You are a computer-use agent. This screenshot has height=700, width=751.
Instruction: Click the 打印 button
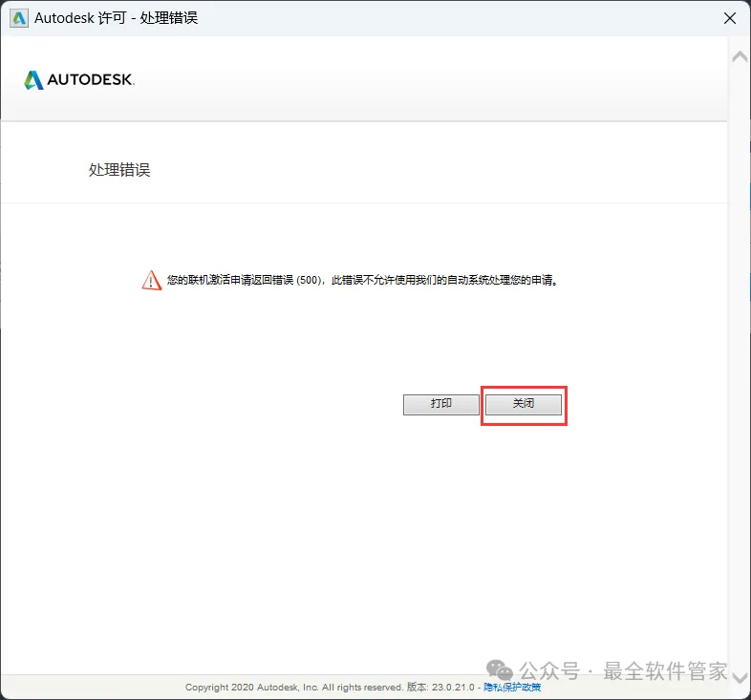click(x=441, y=404)
